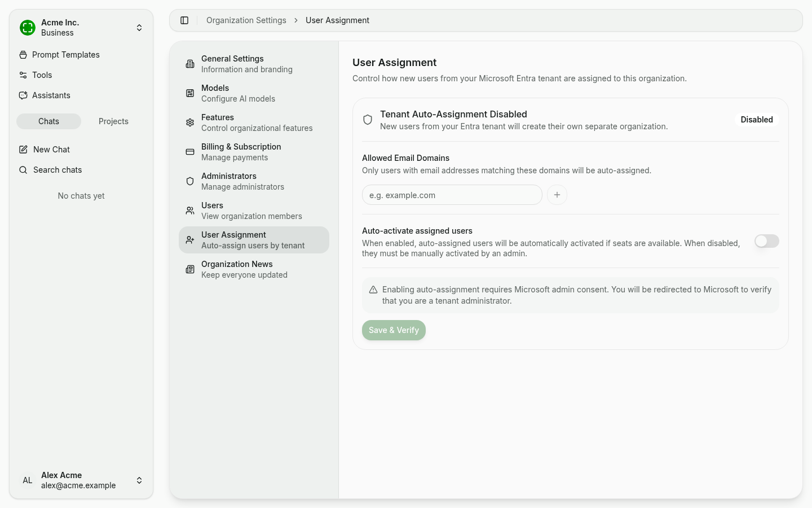
Task: Select User Assignment settings section
Action: pyautogui.click(x=254, y=240)
